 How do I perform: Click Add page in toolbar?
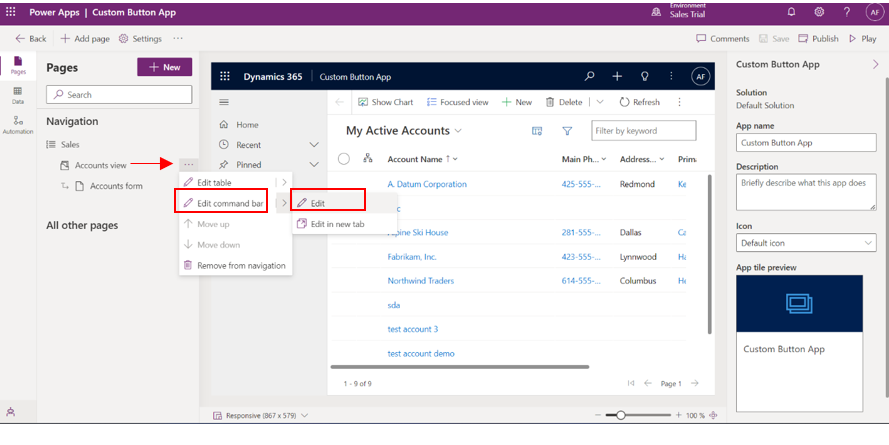(84, 39)
